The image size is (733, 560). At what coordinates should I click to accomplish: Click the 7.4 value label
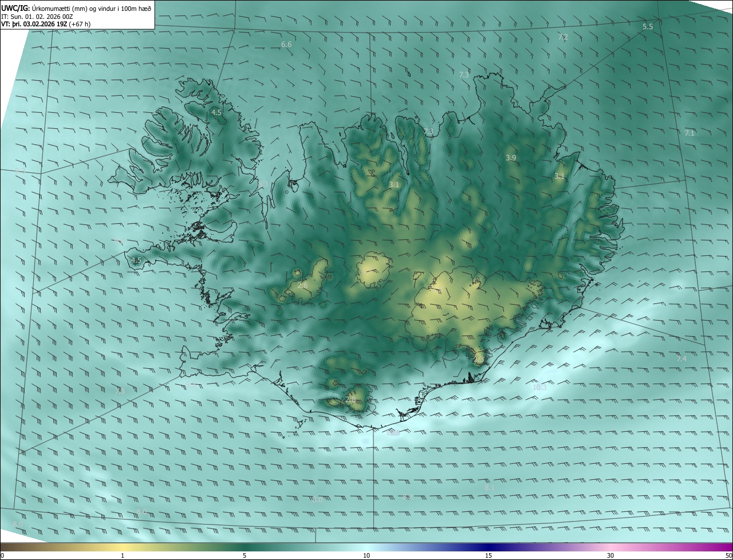(681, 358)
